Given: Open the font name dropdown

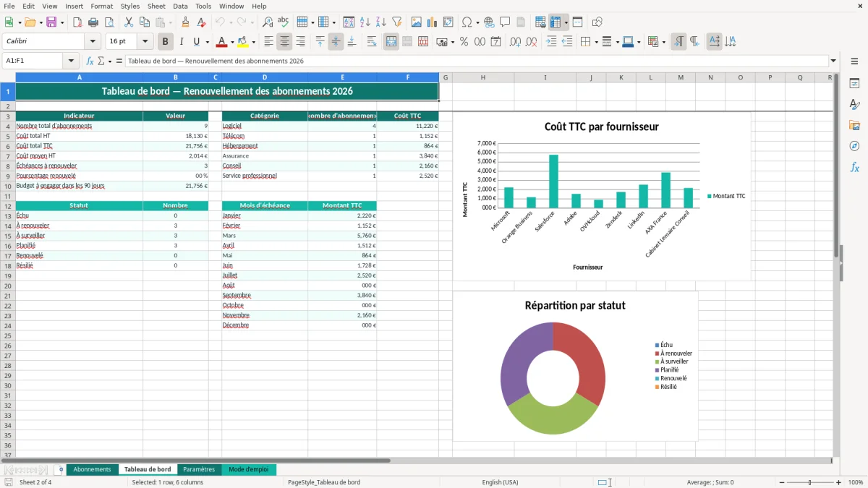Looking at the screenshot, I should [x=93, y=42].
